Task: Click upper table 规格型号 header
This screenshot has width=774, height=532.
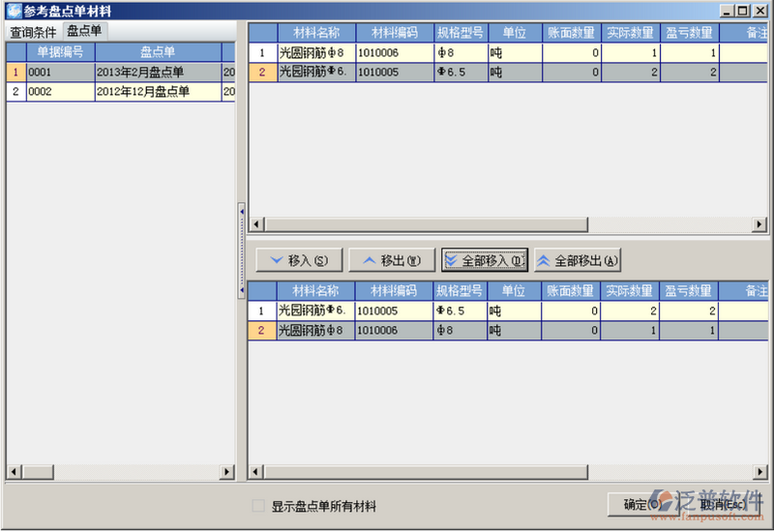Action: tap(461, 33)
